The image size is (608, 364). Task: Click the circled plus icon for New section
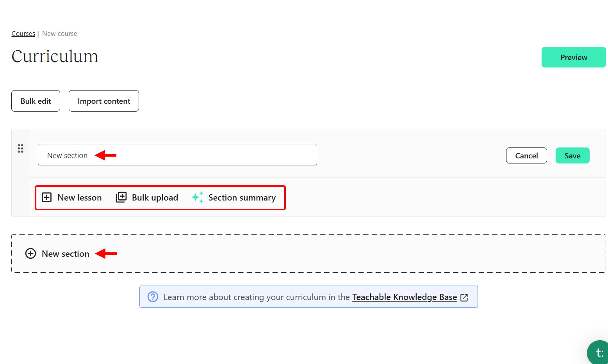coord(30,254)
